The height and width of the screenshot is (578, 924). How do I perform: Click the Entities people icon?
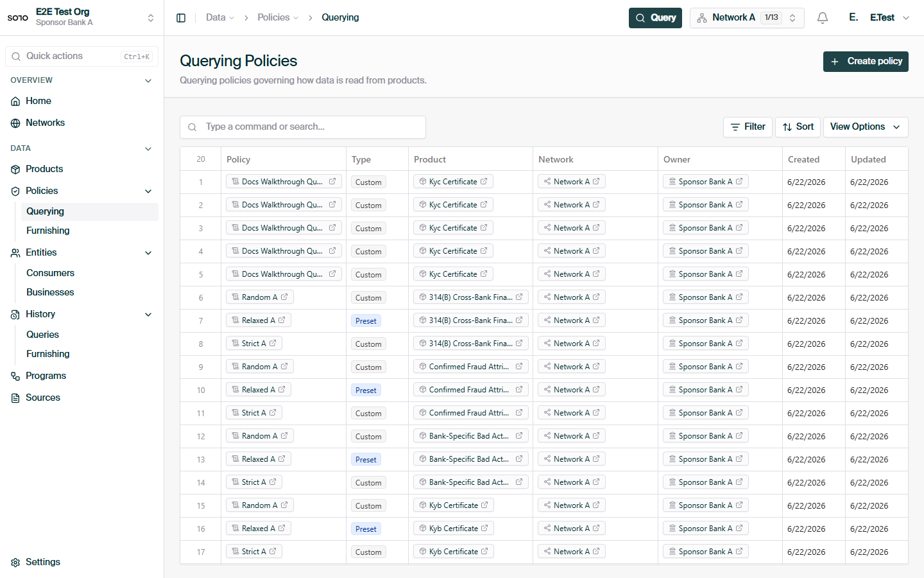15,253
